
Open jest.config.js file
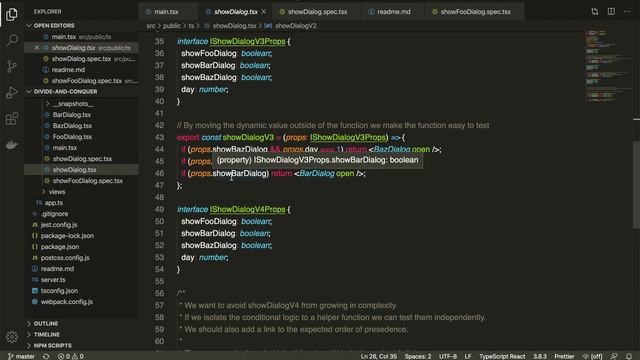tap(59, 224)
